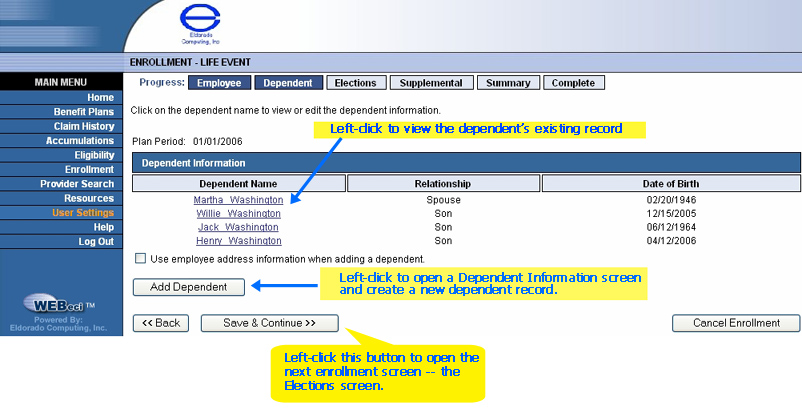Switch to Elections progress tab
Image resolution: width=802 pixels, height=413 pixels.
pyautogui.click(x=355, y=83)
